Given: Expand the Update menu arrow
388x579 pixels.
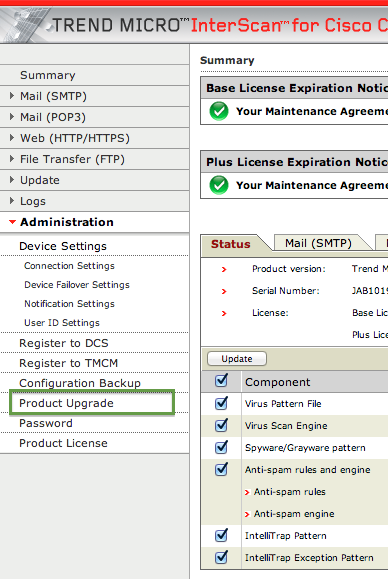Looking at the screenshot, I should click(12, 180).
